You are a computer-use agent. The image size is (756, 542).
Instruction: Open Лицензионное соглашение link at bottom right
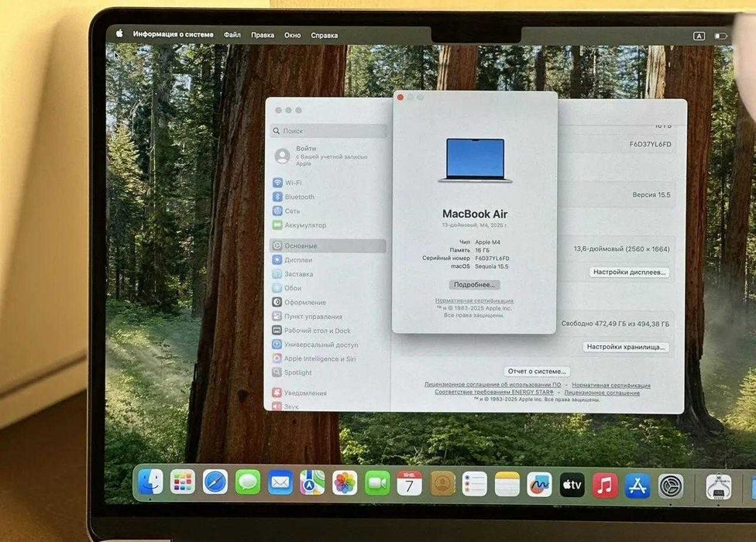pos(602,393)
